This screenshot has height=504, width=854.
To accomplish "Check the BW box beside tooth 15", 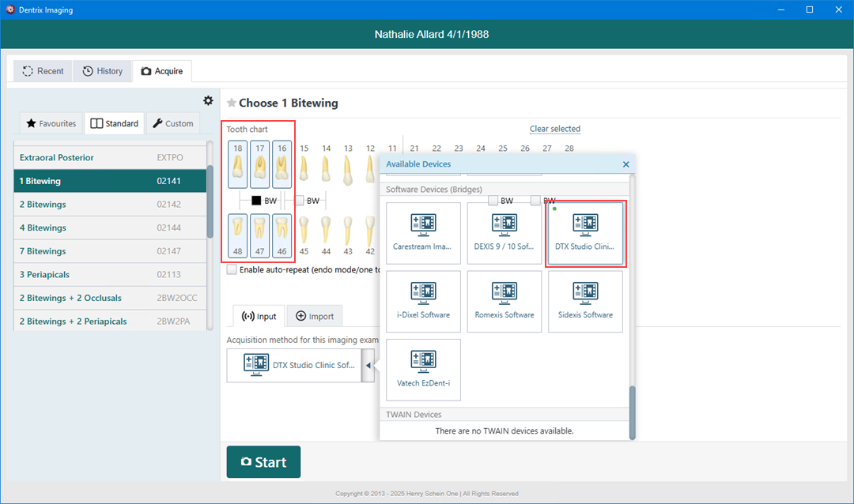I will click(300, 201).
